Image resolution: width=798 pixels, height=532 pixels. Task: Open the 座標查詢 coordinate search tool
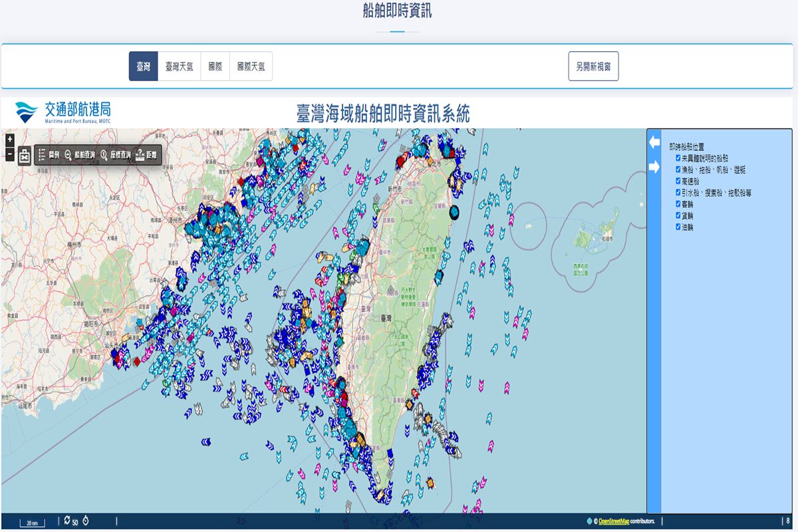click(x=115, y=155)
